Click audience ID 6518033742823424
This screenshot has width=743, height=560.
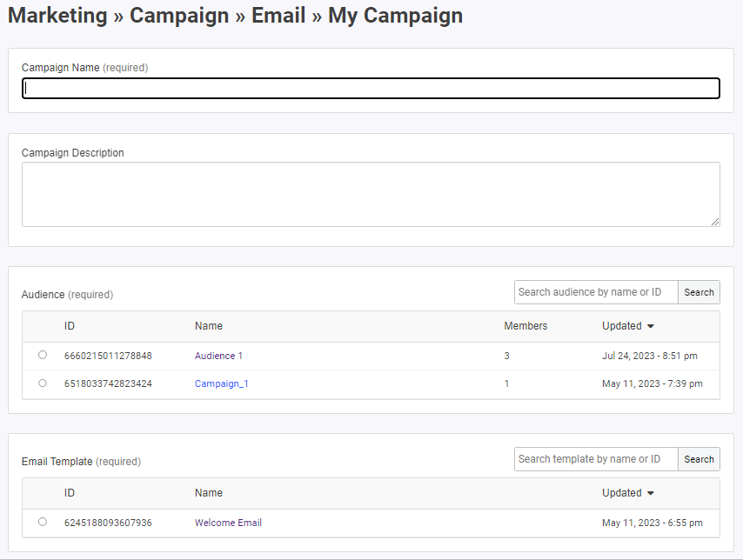click(108, 383)
